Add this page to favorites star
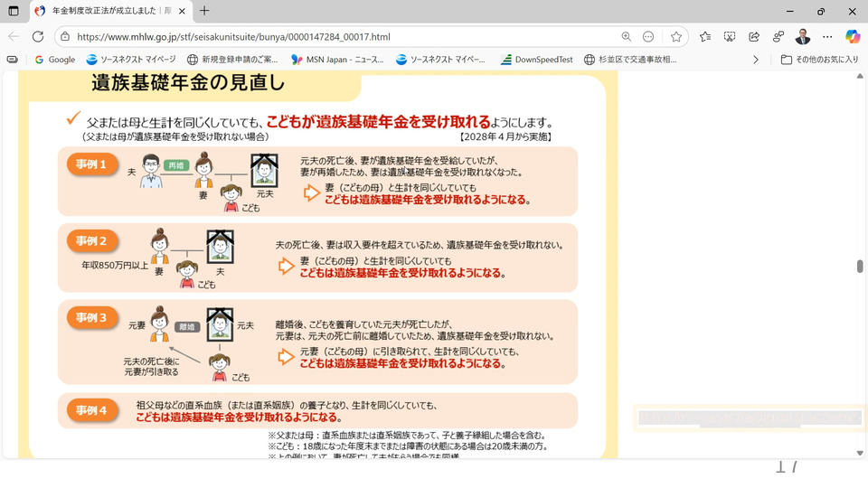The width and height of the screenshot is (868, 488). click(x=676, y=36)
